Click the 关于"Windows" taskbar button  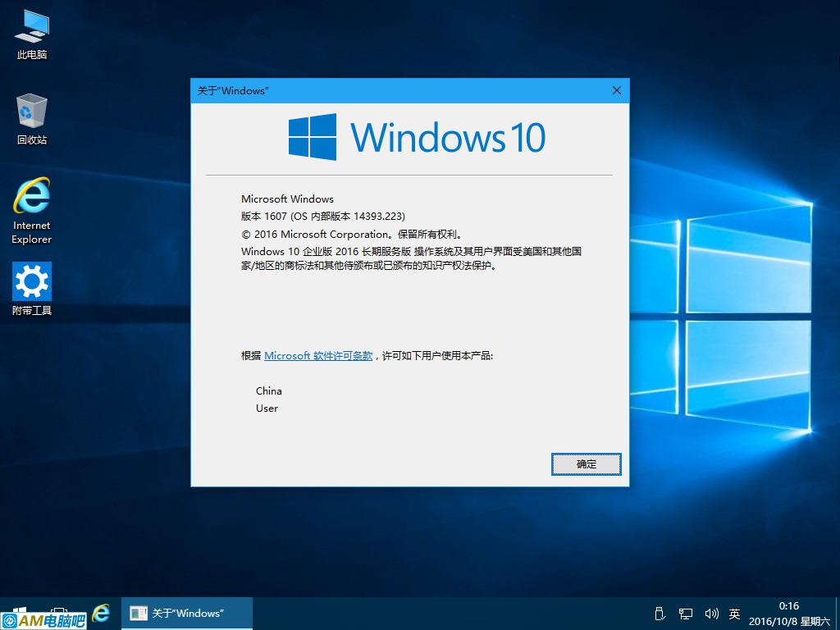click(186, 614)
